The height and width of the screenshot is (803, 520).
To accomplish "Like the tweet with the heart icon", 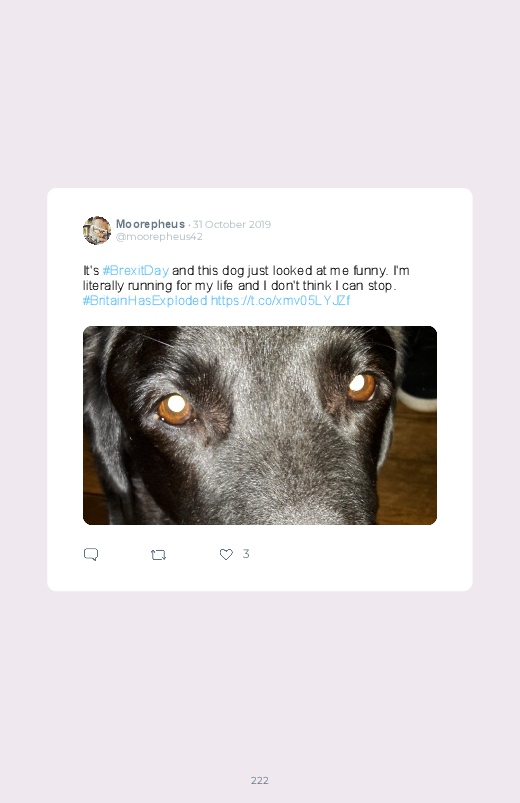I will [x=226, y=554].
